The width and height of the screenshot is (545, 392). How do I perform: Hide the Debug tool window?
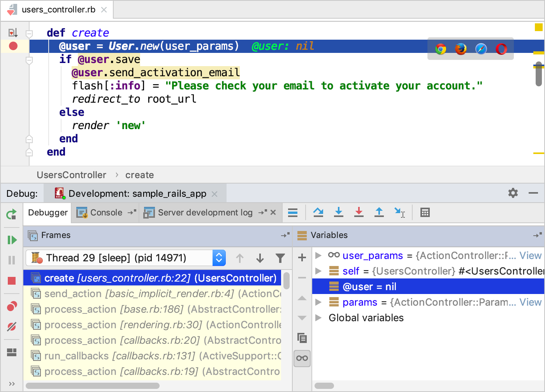click(533, 193)
